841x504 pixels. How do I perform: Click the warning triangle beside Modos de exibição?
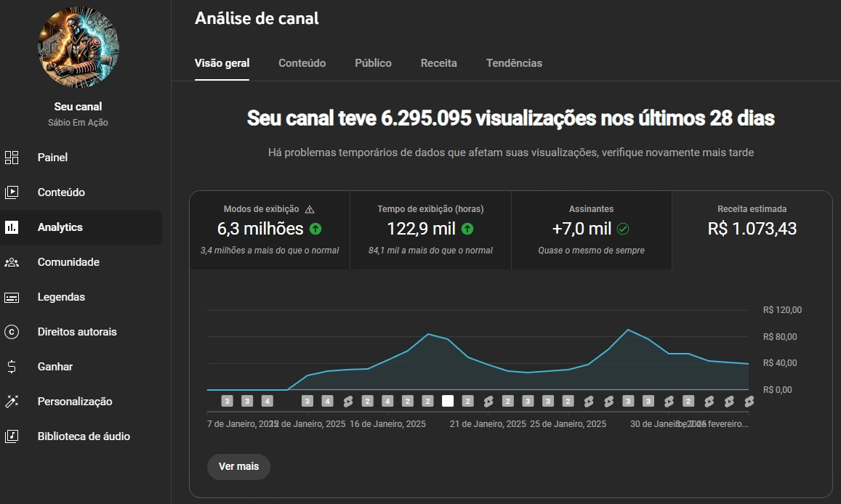click(310, 209)
